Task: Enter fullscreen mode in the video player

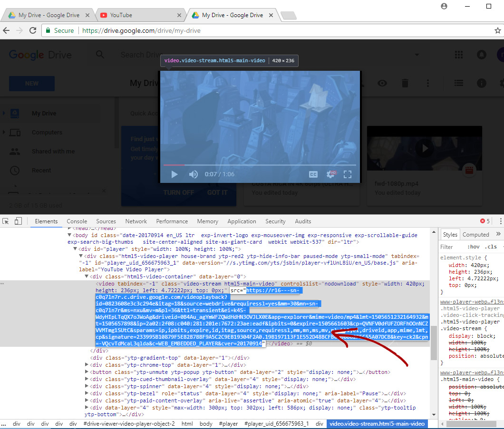Action: [348, 174]
